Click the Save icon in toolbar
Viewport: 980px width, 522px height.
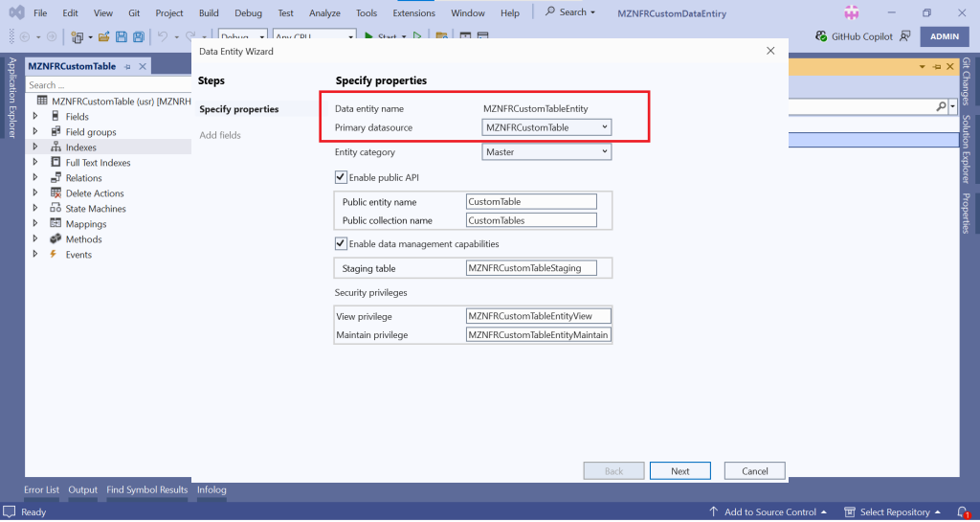(122, 37)
